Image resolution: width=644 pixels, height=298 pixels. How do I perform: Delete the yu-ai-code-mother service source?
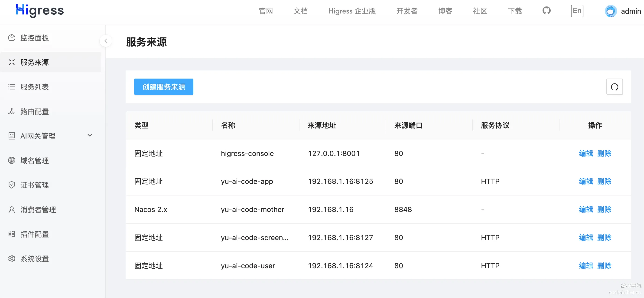coord(604,210)
